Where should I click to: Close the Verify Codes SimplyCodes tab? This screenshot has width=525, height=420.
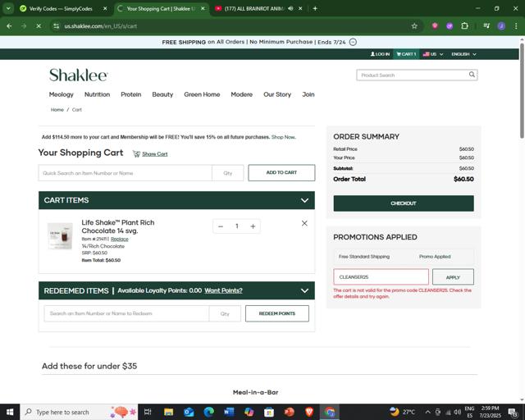point(105,9)
